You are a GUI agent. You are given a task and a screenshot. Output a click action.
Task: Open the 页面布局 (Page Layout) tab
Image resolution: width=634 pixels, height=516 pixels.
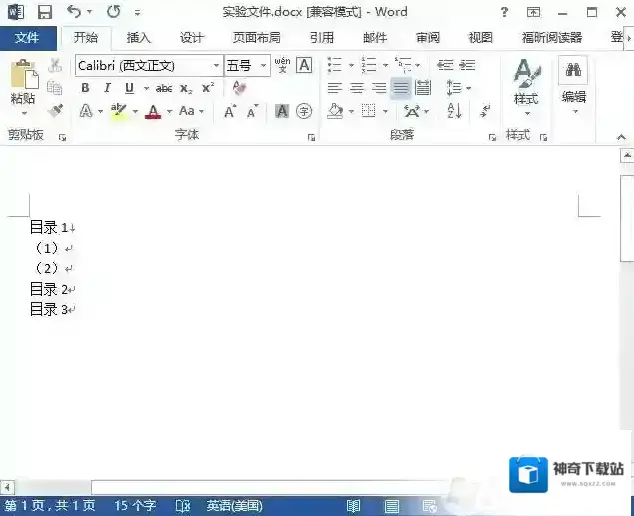(257, 38)
